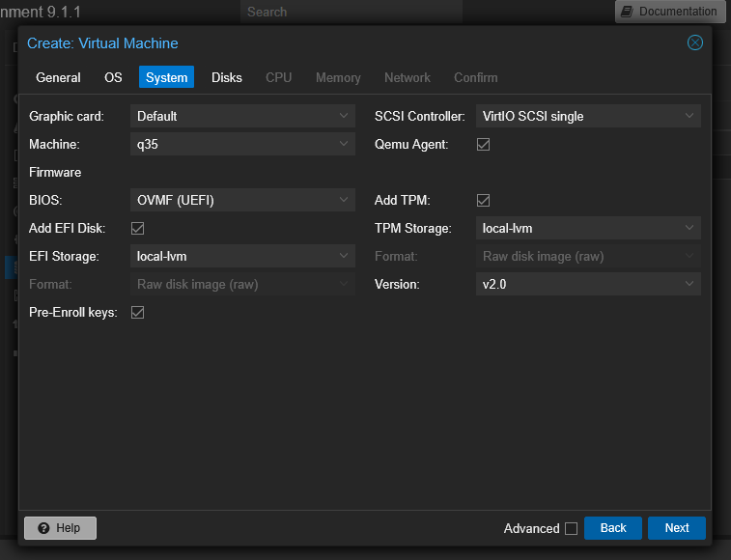Click the 'Create: Virtual Machine' title text
Image resolution: width=731 pixels, height=560 pixels.
(x=102, y=43)
